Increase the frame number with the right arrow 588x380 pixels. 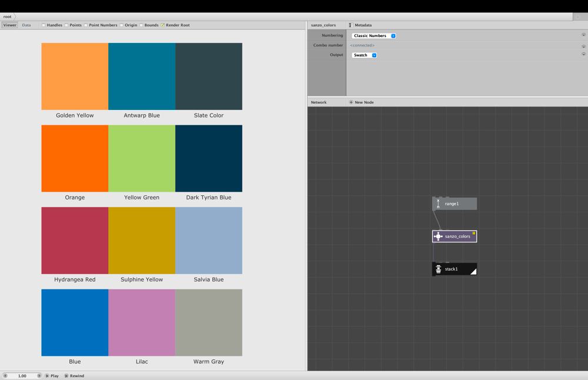39,375
